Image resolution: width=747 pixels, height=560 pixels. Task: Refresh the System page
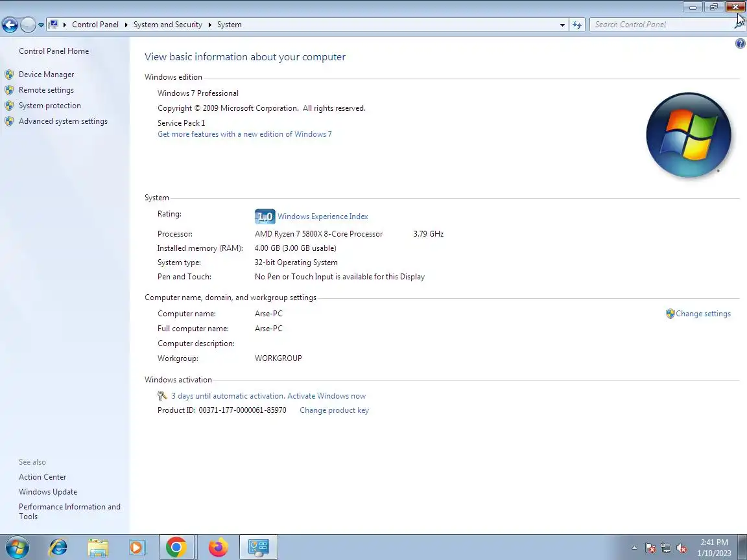click(577, 25)
